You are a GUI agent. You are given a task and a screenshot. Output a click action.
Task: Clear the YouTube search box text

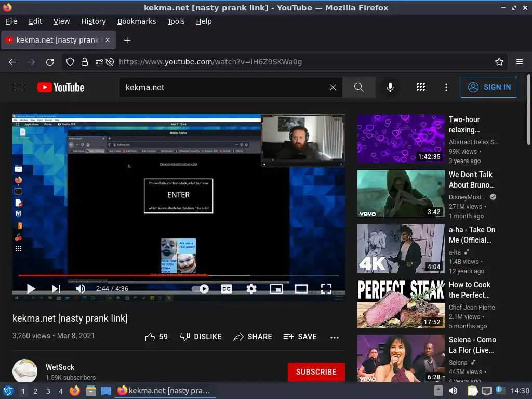click(333, 87)
